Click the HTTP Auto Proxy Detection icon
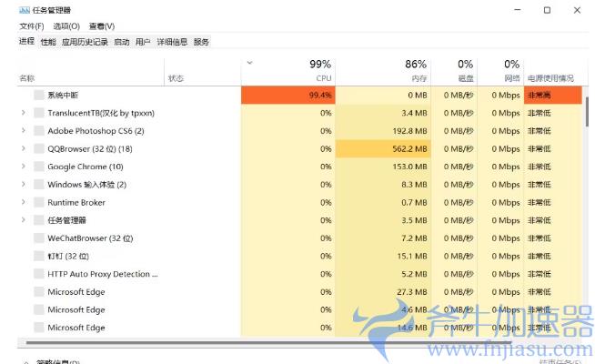 (x=39, y=274)
